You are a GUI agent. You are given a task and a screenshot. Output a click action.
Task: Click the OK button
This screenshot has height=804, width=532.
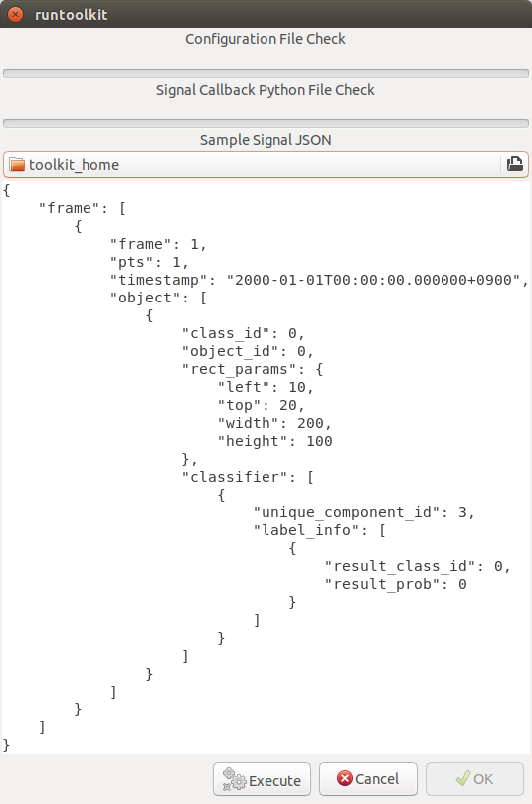474,779
